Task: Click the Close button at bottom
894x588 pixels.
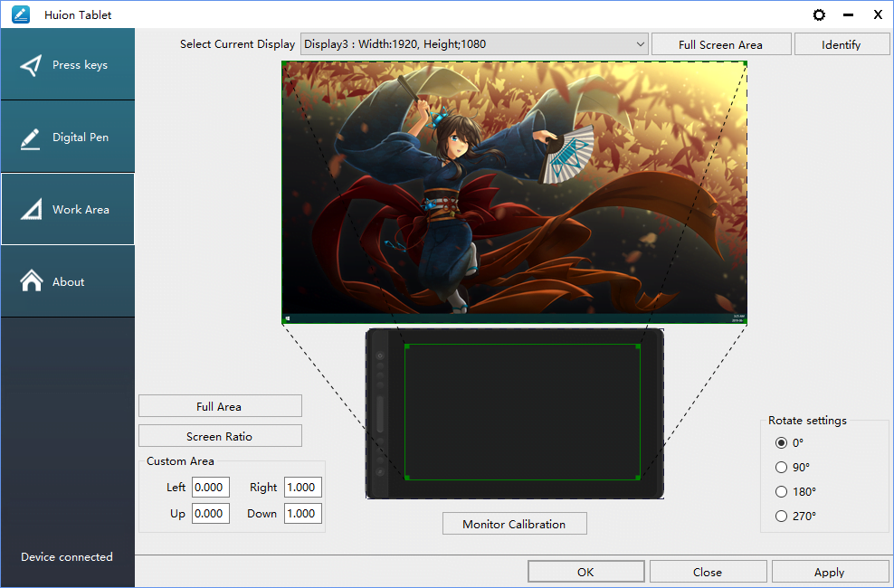Action: tap(709, 572)
